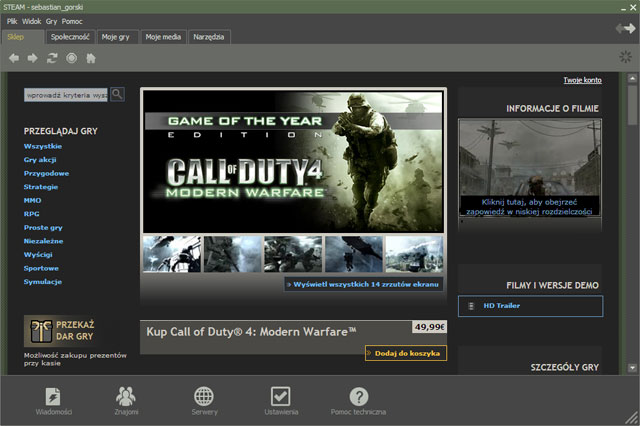Click the film icon beside HD Trailer

click(x=471, y=306)
